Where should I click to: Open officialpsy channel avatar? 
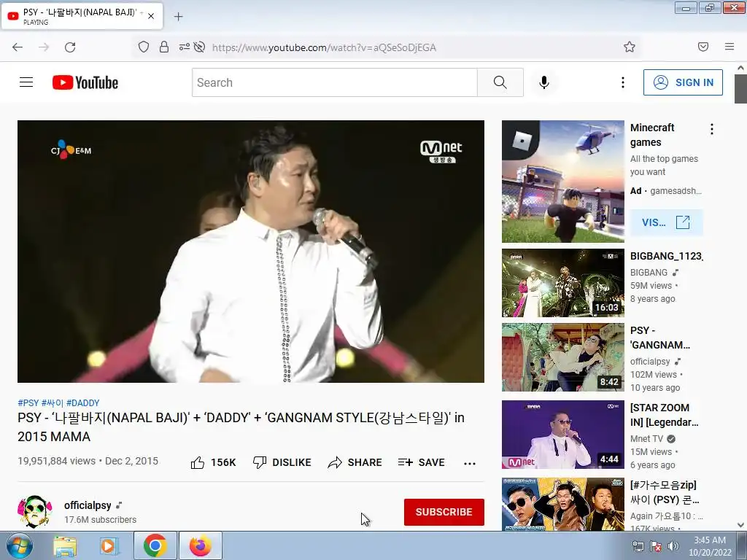click(34, 511)
